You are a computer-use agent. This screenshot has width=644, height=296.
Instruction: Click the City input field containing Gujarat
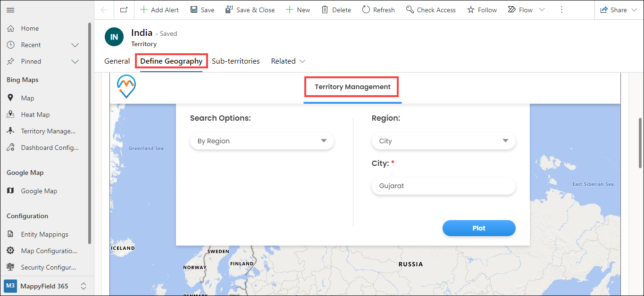443,186
